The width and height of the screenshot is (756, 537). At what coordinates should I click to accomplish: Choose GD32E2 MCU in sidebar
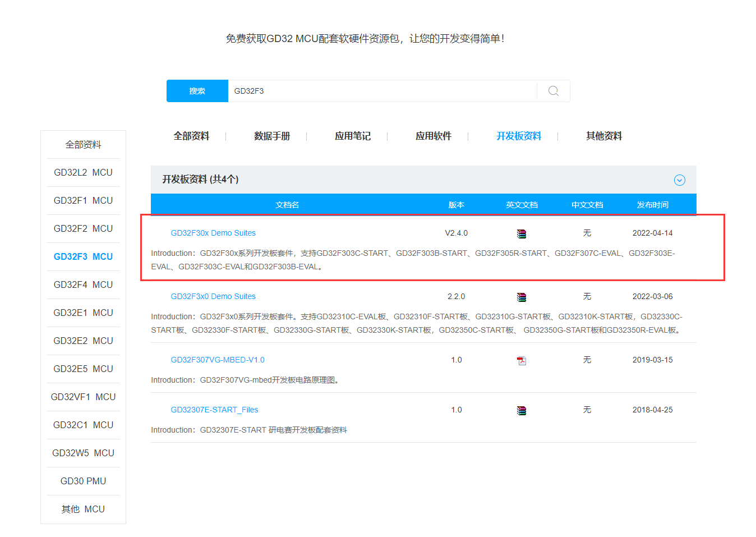[83, 341]
